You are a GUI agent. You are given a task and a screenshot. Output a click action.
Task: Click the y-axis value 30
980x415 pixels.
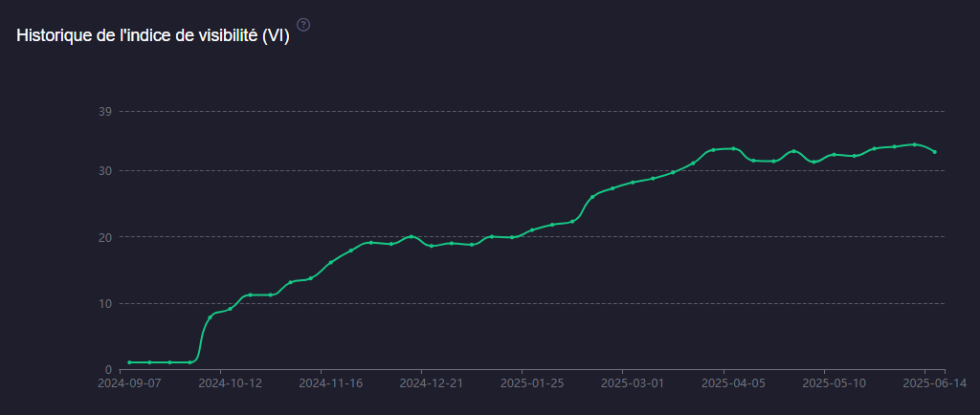(105, 171)
